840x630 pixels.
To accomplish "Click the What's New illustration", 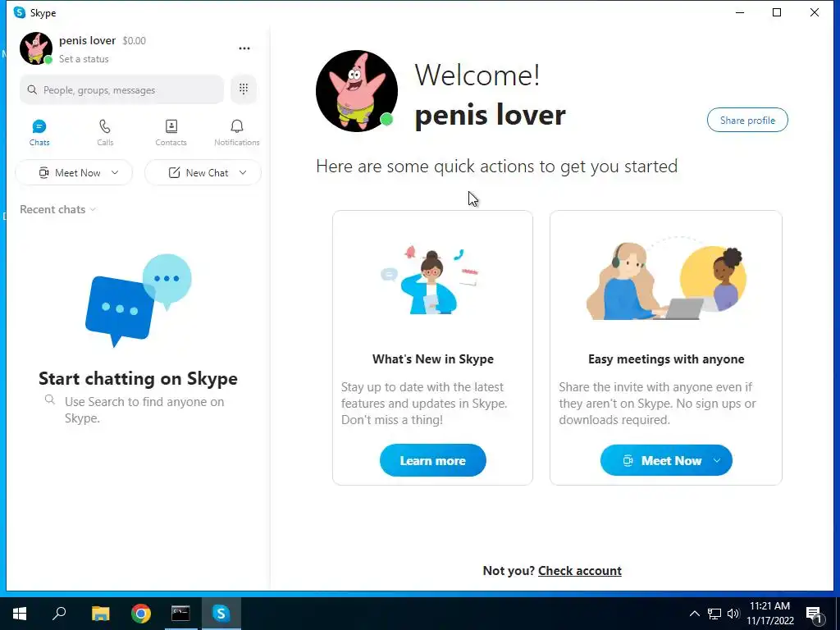I will click(430, 280).
